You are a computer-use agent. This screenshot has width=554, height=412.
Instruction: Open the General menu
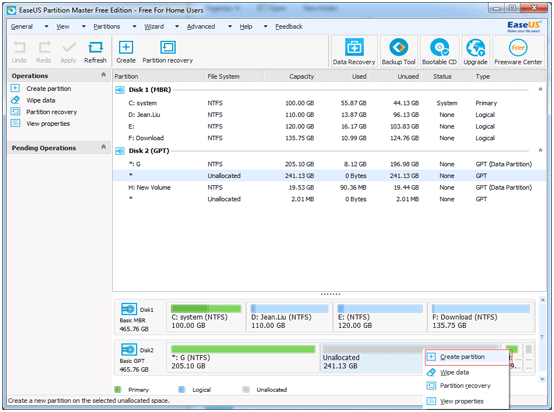[22, 27]
